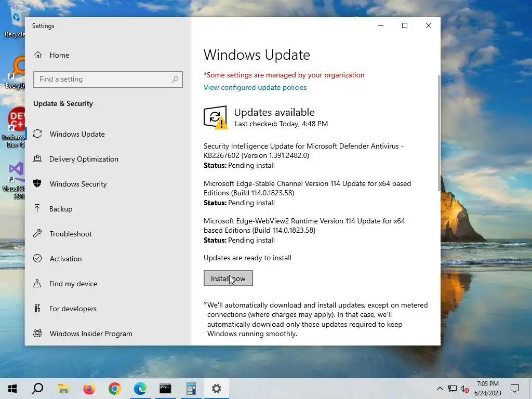Click 'Last checked: Today, 4:48 PM' text

click(281, 124)
